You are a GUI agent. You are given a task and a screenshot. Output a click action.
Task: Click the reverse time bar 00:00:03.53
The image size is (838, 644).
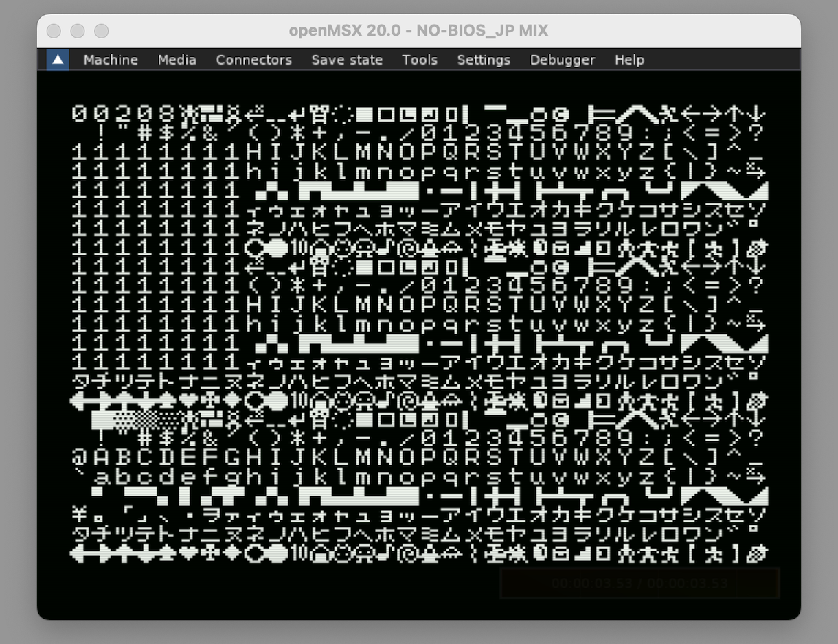click(639, 583)
